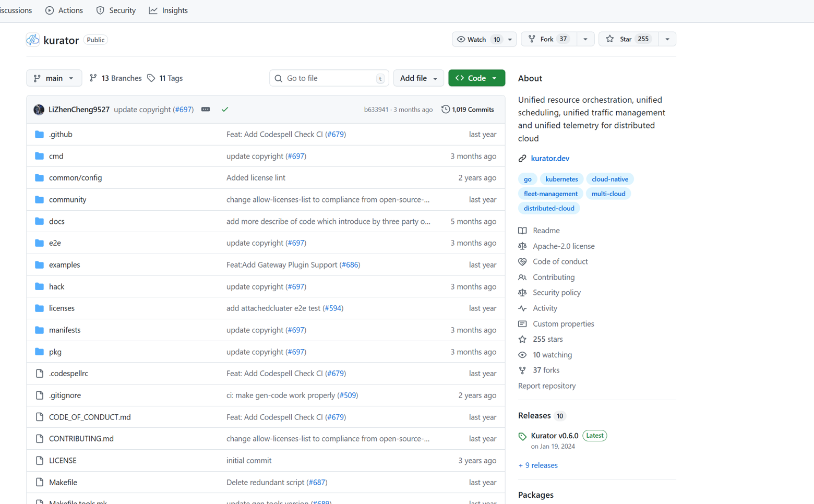814x504 pixels.
Task: Click the fork icon beside 37 forks
Action: pyautogui.click(x=522, y=370)
